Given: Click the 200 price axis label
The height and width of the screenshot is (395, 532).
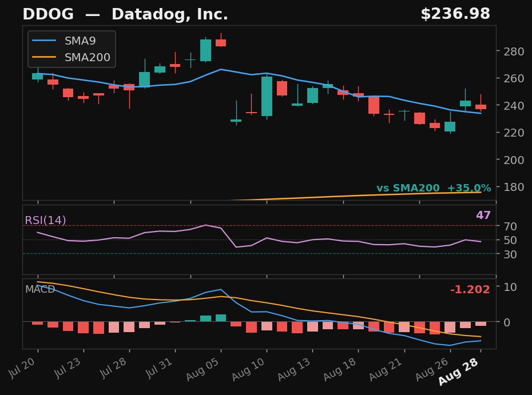Looking at the screenshot, I should pyautogui.click(x=514, y=159).
